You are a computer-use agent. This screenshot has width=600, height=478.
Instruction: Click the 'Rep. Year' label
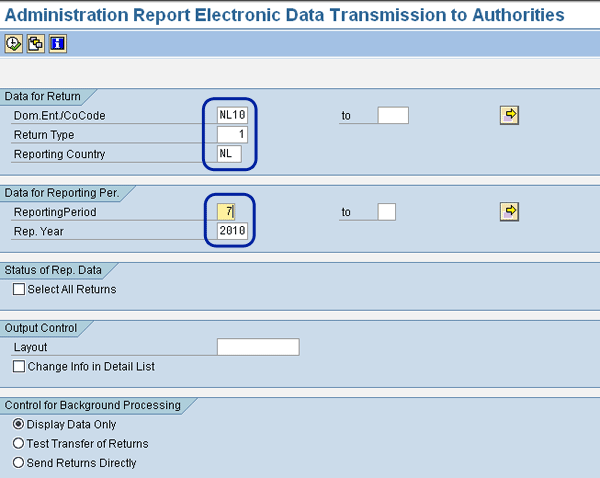tap(39, 231)
